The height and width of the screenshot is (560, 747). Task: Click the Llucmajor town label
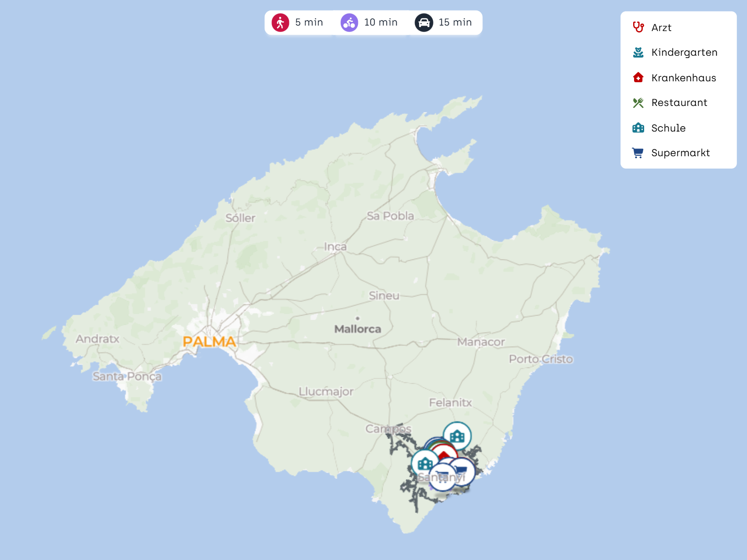click(326, 391)
